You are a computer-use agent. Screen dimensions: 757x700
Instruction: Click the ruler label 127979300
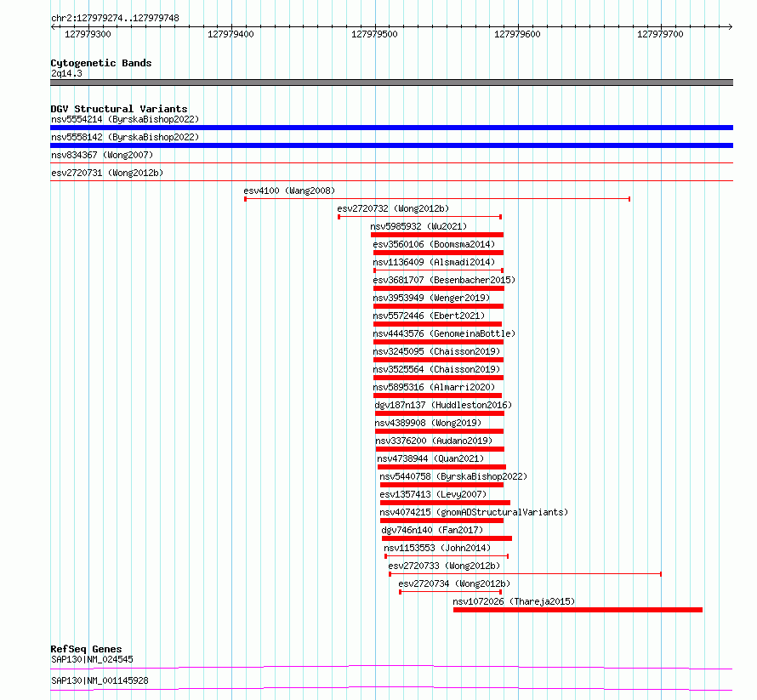pyautogui.click(x=88, y=34)
